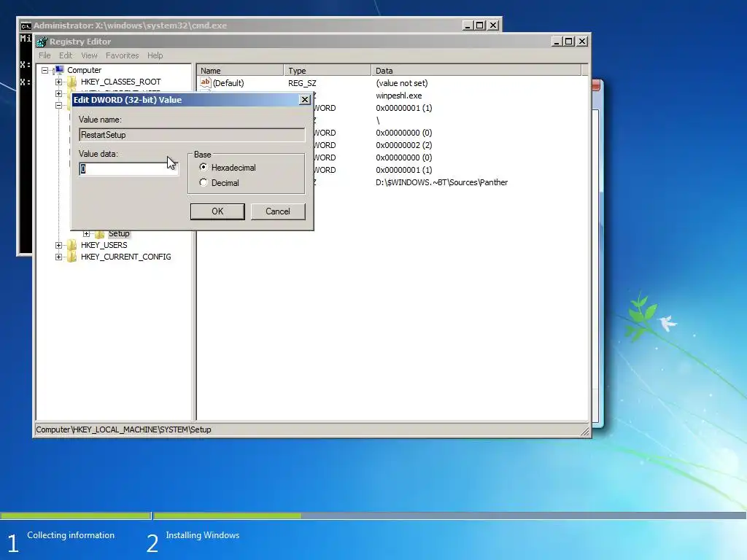Click the cmd.exe window title icon

point(26,26)
